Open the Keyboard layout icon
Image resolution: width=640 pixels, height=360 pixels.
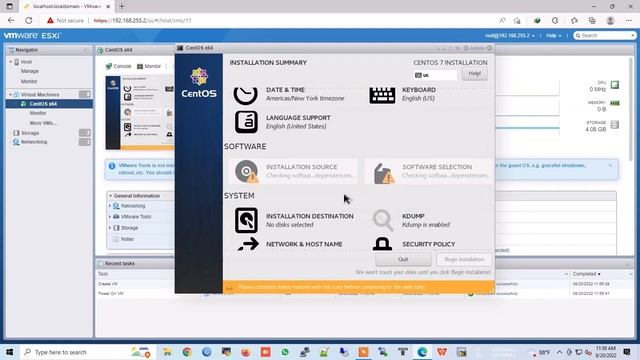tap(382, 95)
